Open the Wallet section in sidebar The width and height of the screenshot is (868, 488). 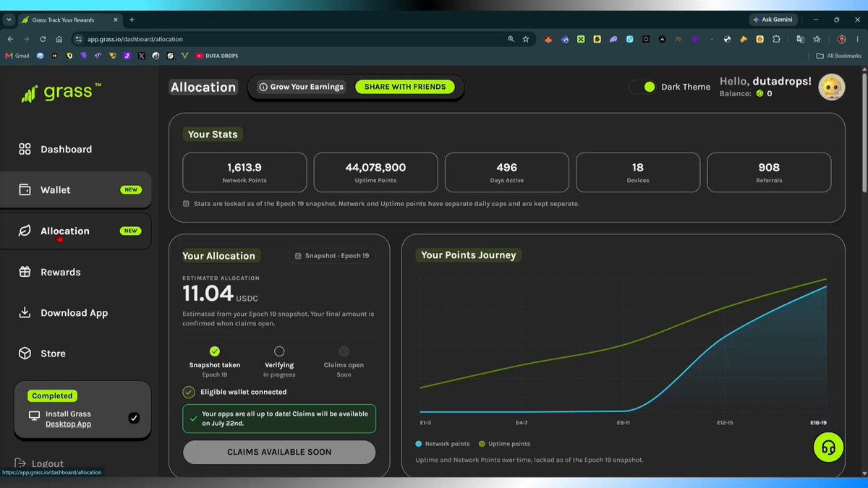(75, 190)
